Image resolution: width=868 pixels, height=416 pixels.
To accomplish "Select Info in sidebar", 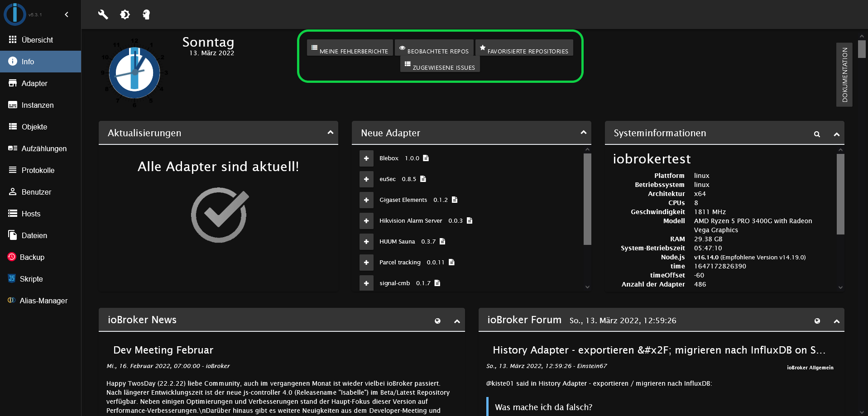I will tap(40, 62).
